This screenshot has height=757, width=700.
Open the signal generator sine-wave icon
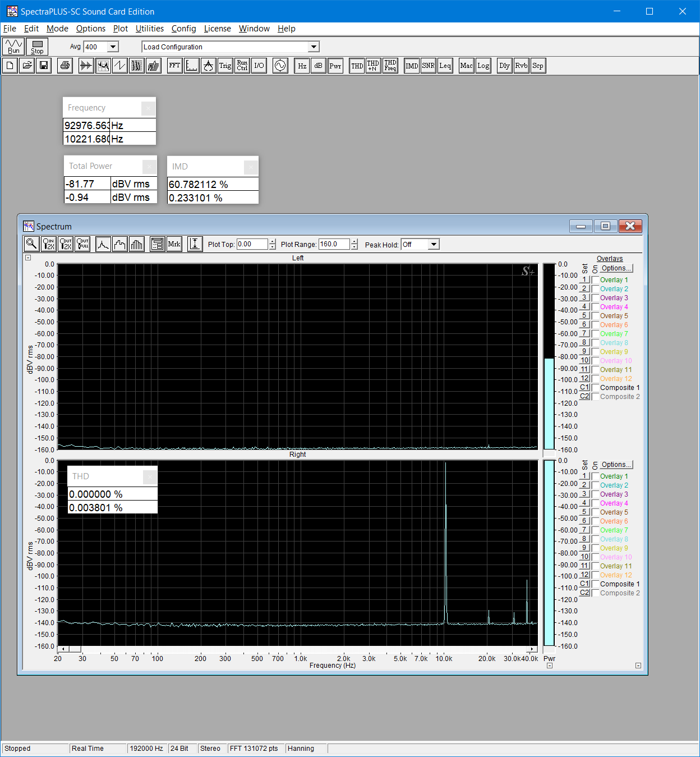[x=280, y=66]
